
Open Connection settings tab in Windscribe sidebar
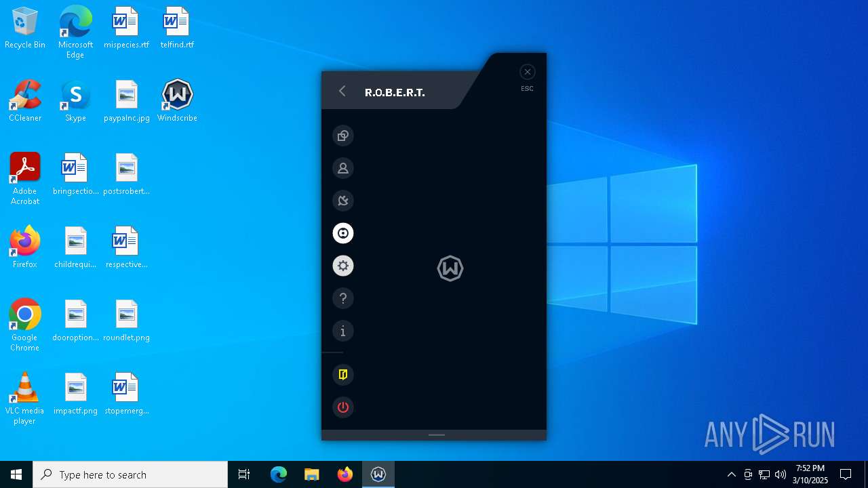[x=343, y=201]
